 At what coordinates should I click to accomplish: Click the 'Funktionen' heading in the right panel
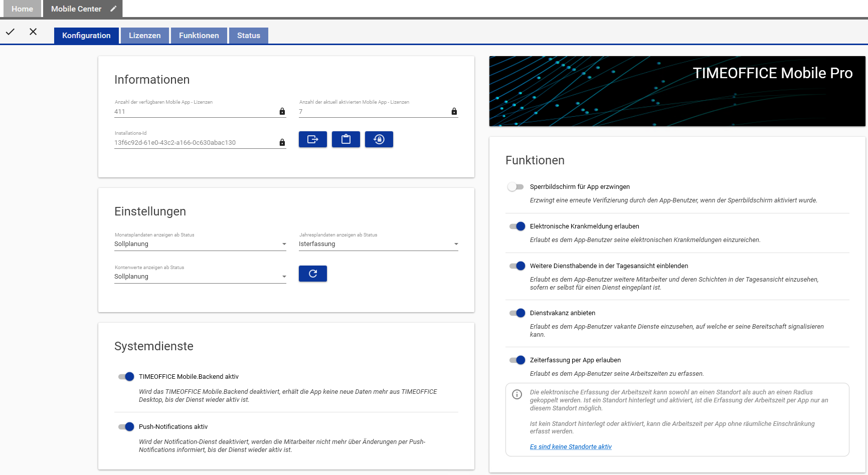[x=535, y=160]
